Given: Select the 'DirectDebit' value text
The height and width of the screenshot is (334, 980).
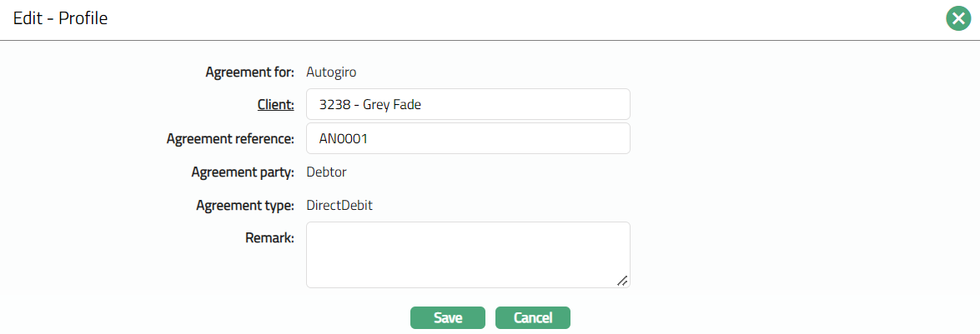Looking at the screenshot, I should 339,206.
